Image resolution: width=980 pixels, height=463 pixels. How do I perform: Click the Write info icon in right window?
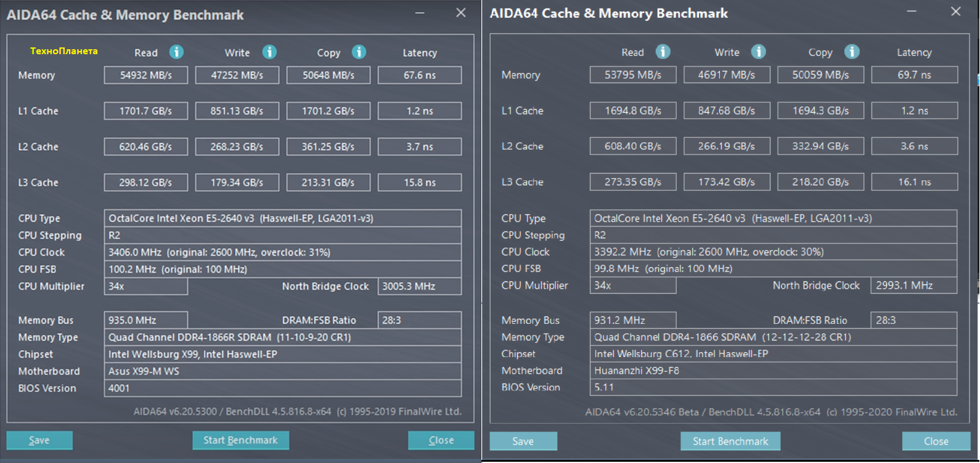759,52
